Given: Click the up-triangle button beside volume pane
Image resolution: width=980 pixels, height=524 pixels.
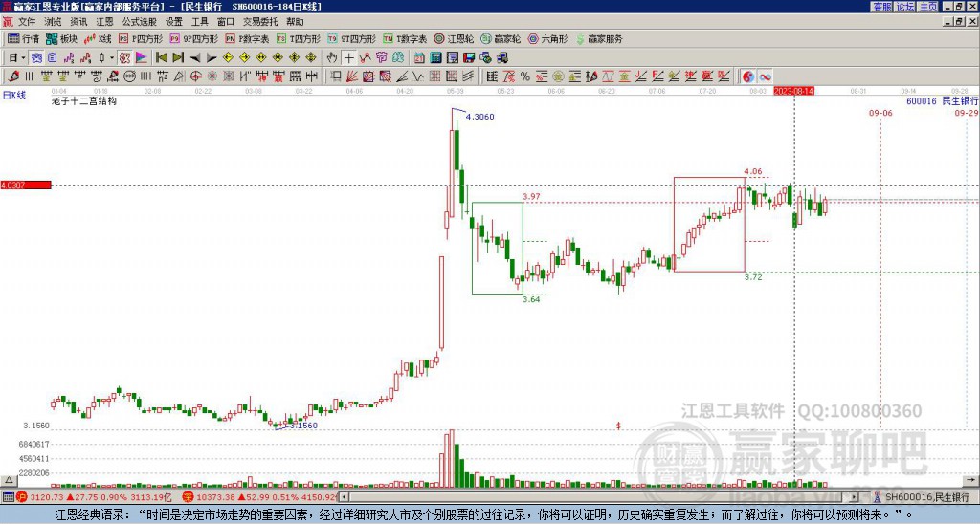Looking at the screenshot, I should (9, 480).
